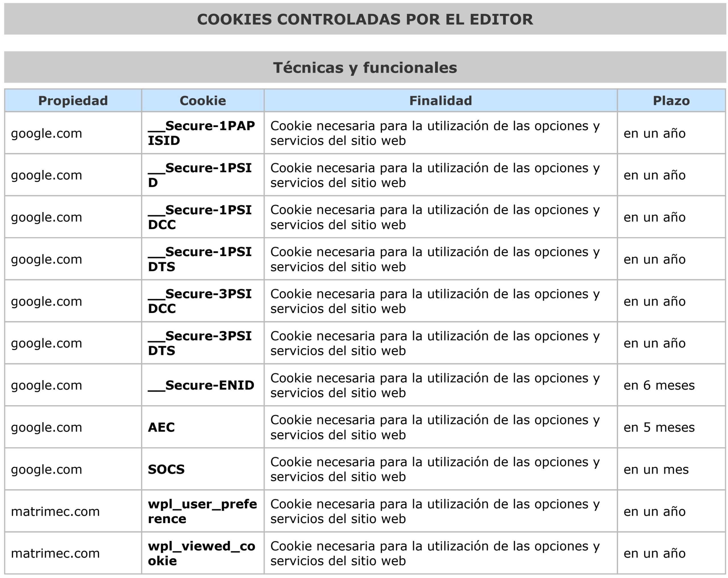Select the __Secure-3PSIDTS cookie name
Screen dimensions: 728x578
pos(200,343)
